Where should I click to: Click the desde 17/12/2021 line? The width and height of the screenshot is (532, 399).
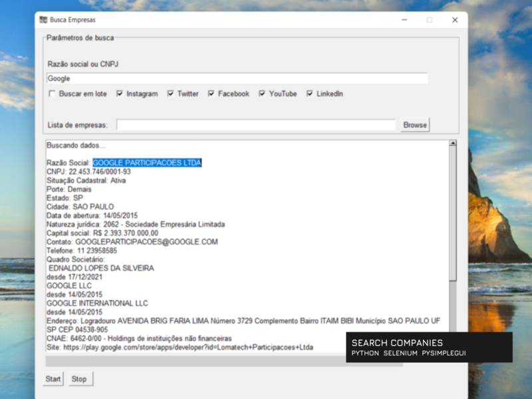(74, 277)
